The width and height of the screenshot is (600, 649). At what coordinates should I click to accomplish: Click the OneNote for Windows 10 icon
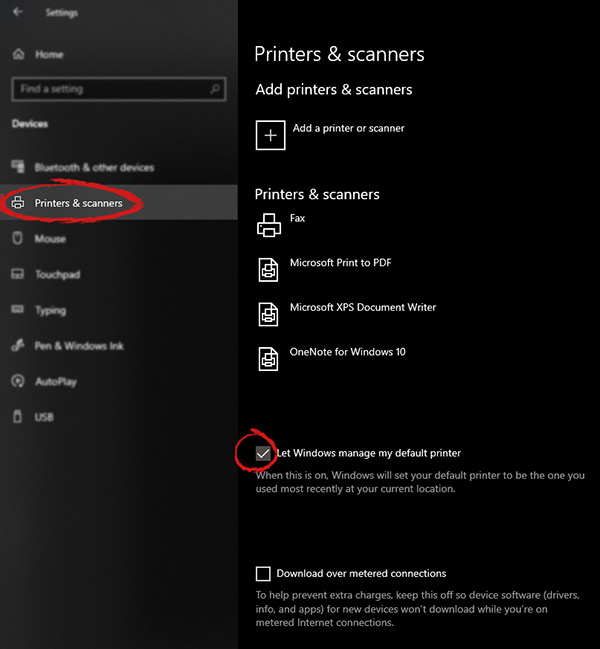tap(268, 359)
